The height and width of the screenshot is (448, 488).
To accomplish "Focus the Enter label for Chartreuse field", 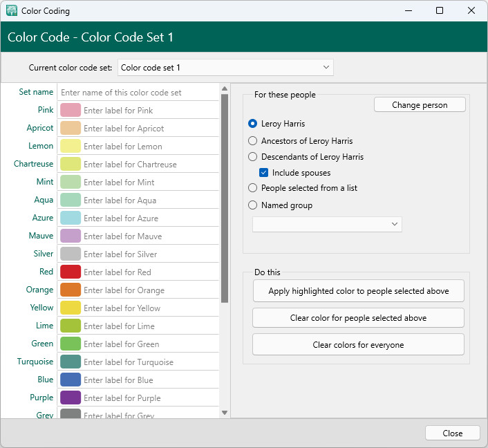I will (x=151, y=164).
